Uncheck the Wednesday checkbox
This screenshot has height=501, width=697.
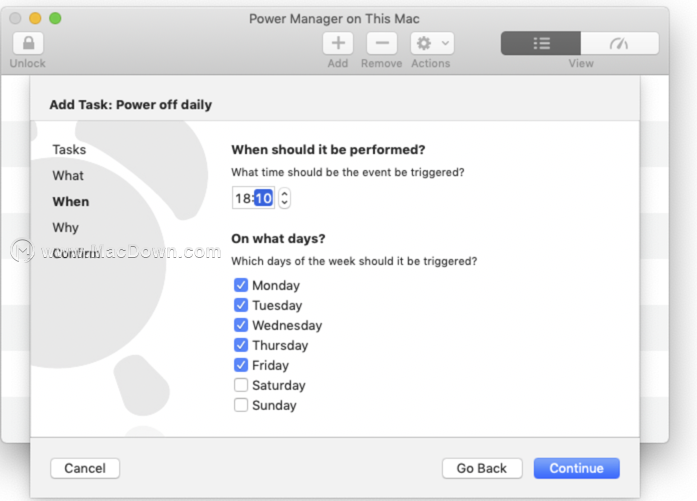240,325
